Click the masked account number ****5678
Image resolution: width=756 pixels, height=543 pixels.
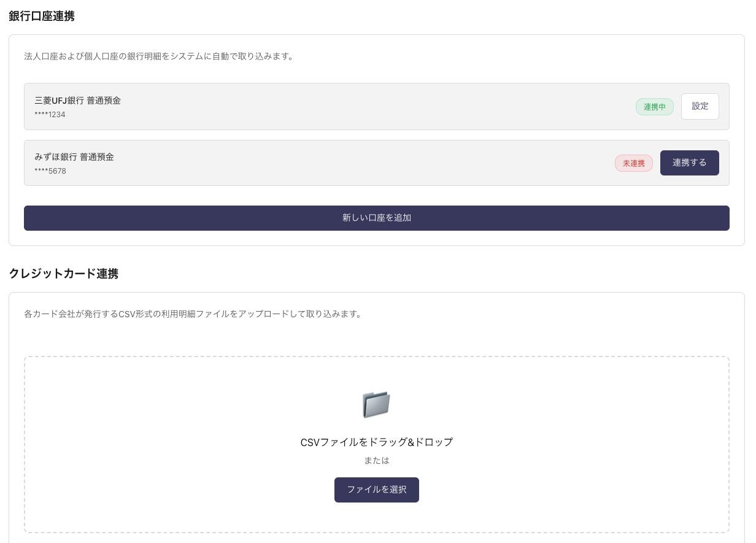(x=50, y=171)
